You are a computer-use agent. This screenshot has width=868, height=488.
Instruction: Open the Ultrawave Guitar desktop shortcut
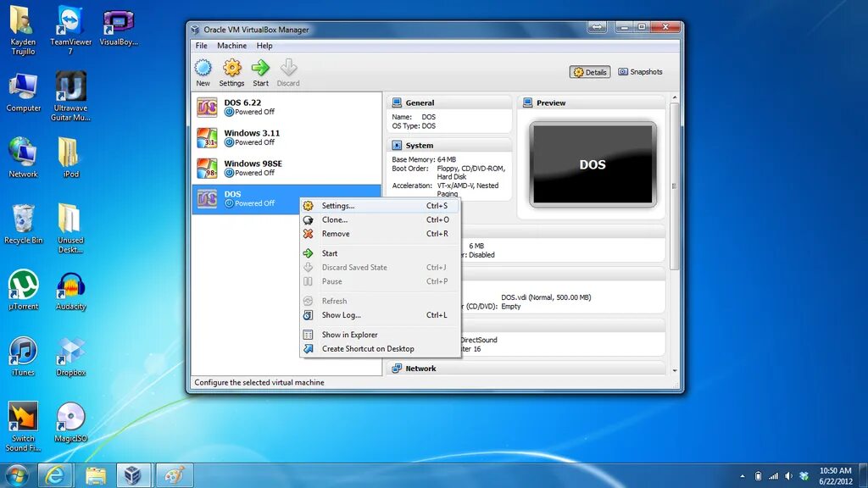point(70,97)
